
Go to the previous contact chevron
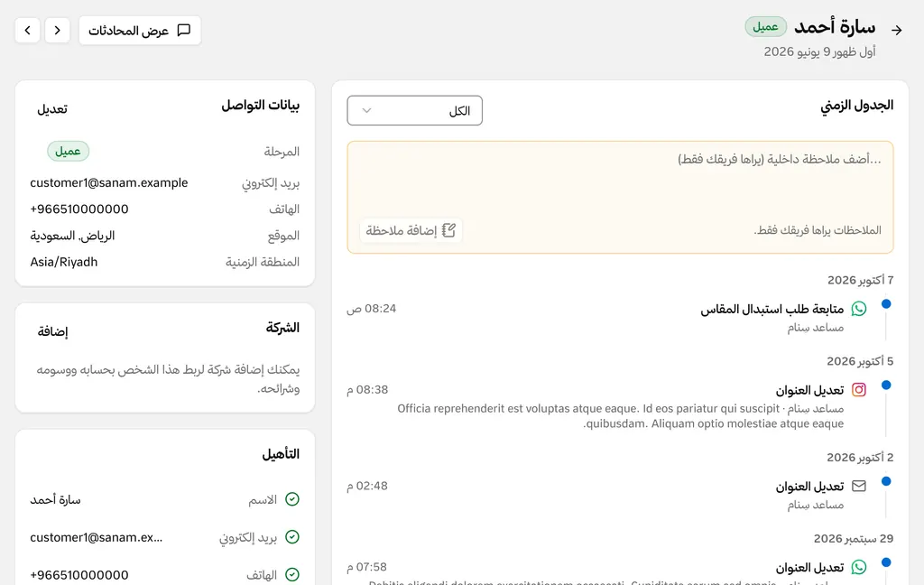57,30
